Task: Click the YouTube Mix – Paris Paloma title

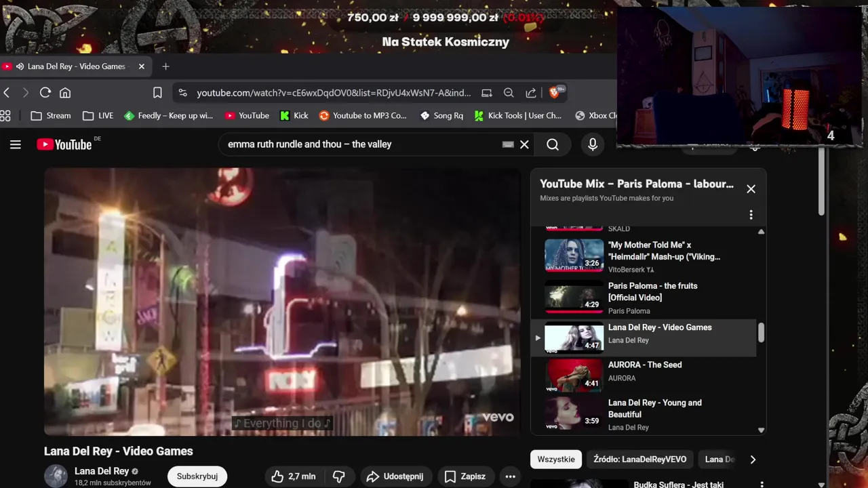Action: pos(637,184)
